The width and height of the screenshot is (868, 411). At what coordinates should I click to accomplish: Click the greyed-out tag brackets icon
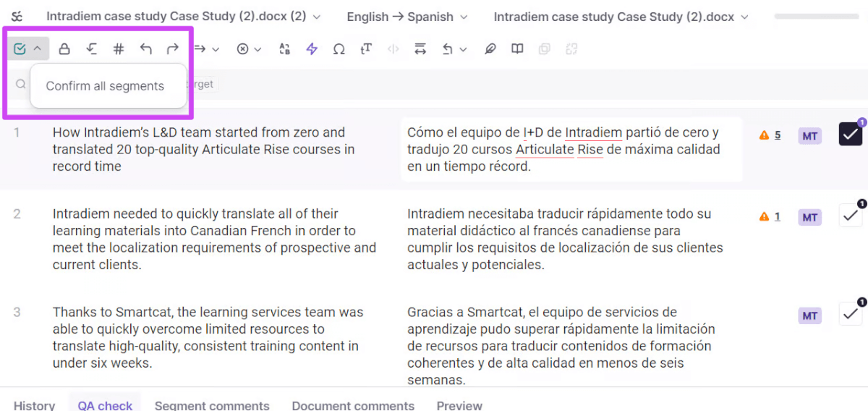393,49
